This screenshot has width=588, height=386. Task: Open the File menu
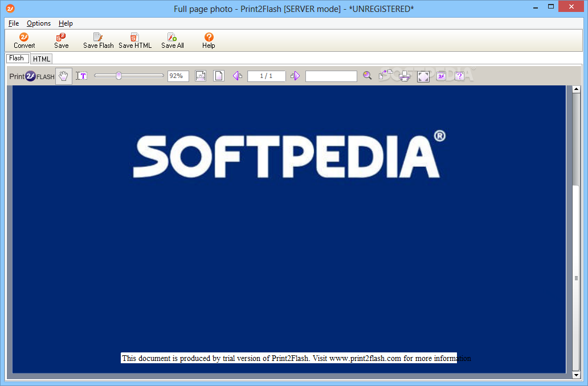coord(14,23)
